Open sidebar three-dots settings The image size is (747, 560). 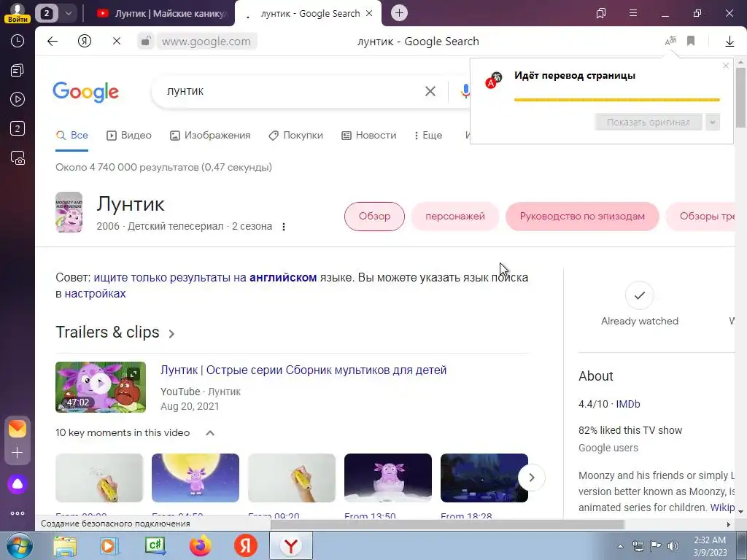(18, 513)
